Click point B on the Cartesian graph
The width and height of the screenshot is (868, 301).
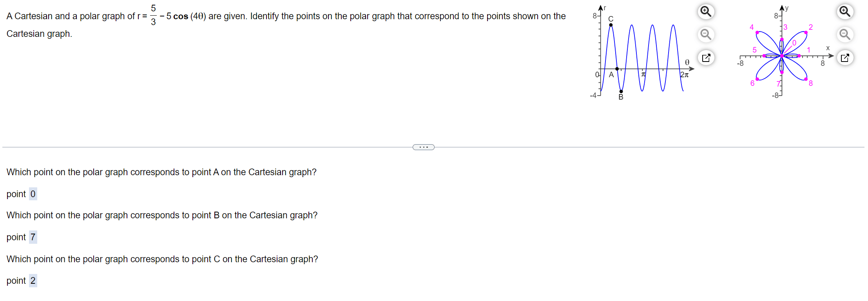[x=621, y=91]
